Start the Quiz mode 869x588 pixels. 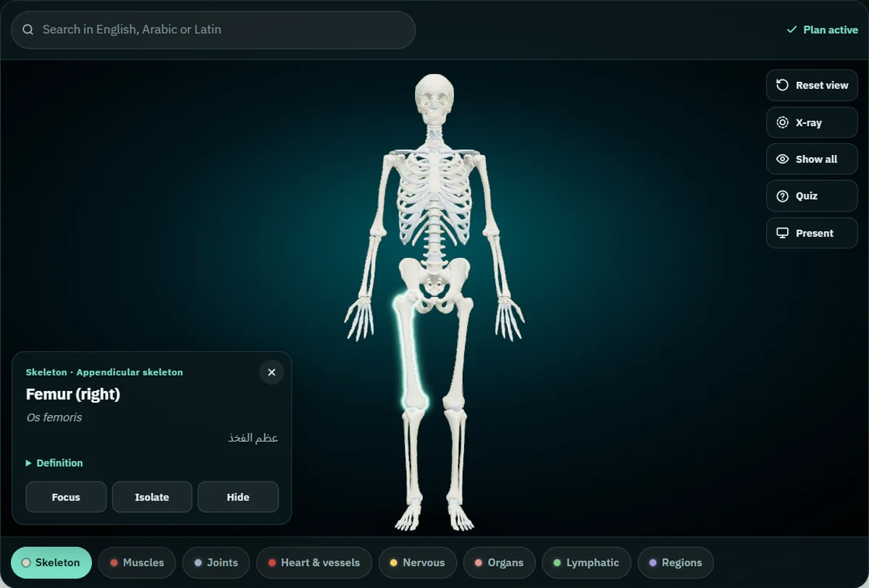(x=812, y=196)
